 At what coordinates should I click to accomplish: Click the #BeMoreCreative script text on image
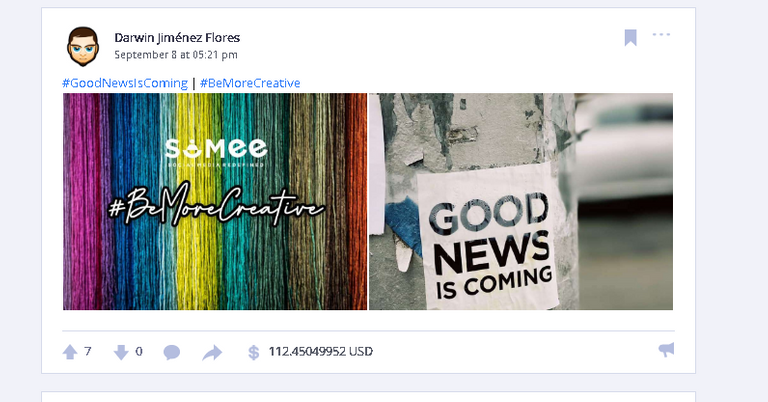pyautogui.click(x=216, y=205)
